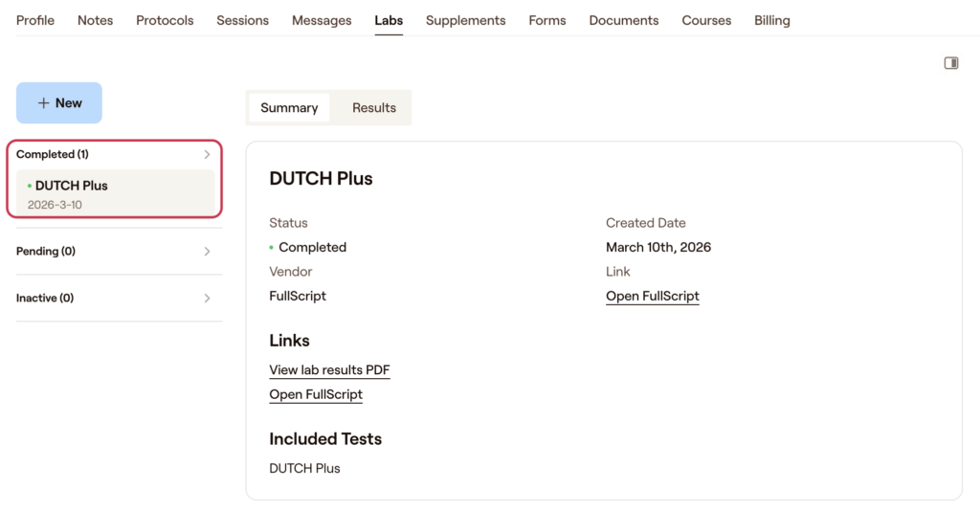Open the Supplements tab

coord(465,20)
